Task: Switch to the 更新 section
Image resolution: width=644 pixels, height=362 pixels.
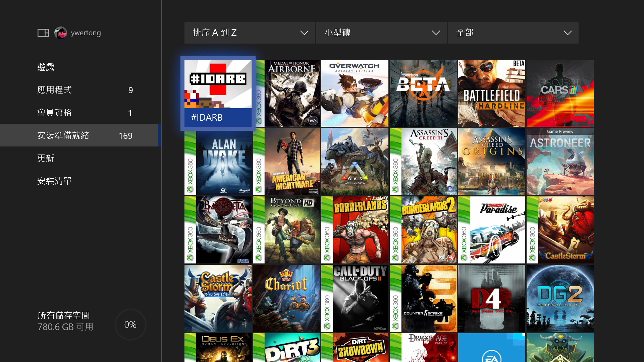Action: tap(46, 158)
